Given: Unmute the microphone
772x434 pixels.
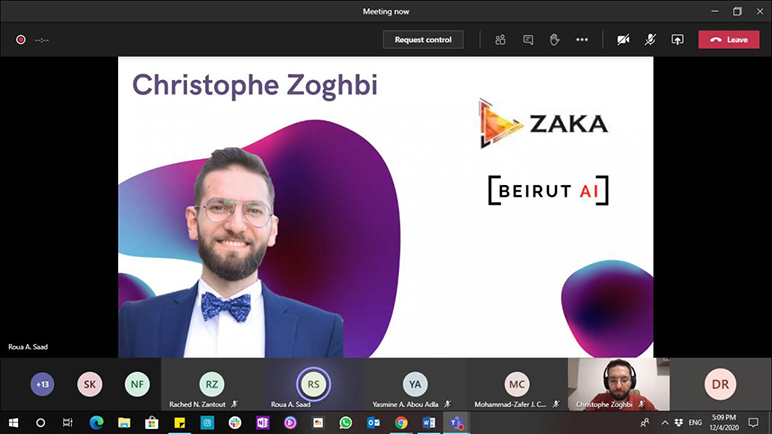Looking at the screenshot, I should pos(650,40).
